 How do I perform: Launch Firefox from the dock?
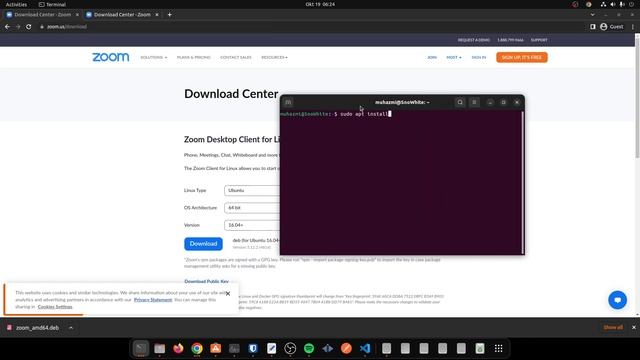178,348
